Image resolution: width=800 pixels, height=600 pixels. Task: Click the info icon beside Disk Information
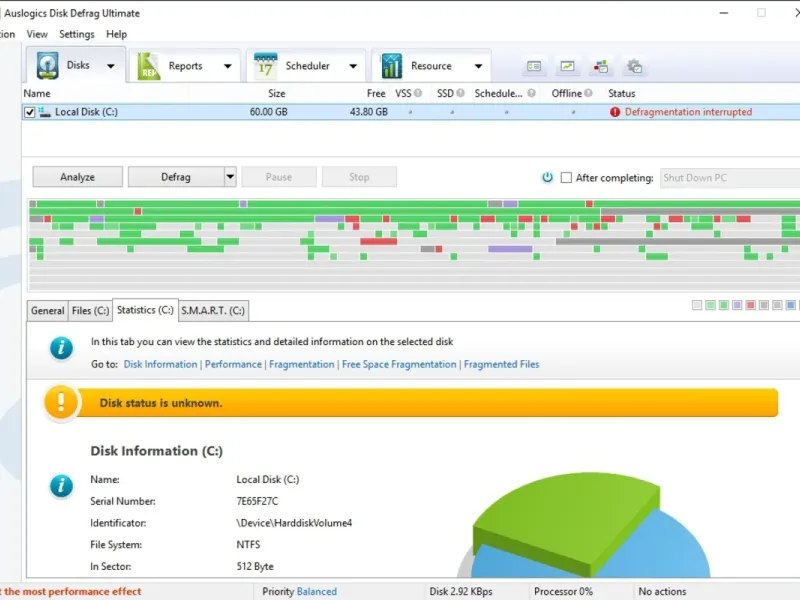[61, 486]
